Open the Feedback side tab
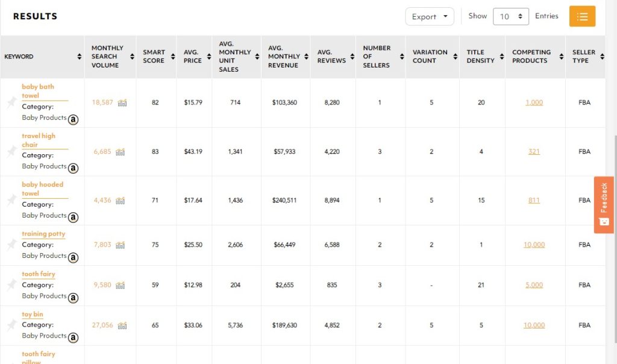 [x=604, y=204]
